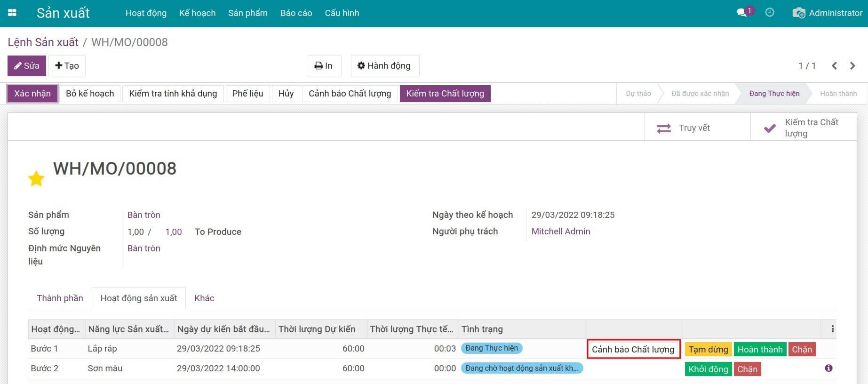Click the info icon on Bước 2 row

coord(828,368)
